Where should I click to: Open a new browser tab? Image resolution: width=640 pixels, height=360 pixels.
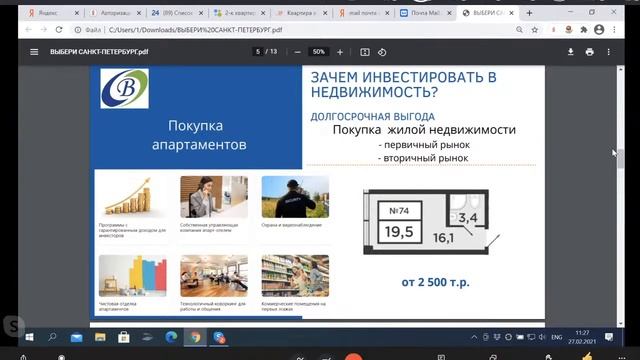pos(529,13)
